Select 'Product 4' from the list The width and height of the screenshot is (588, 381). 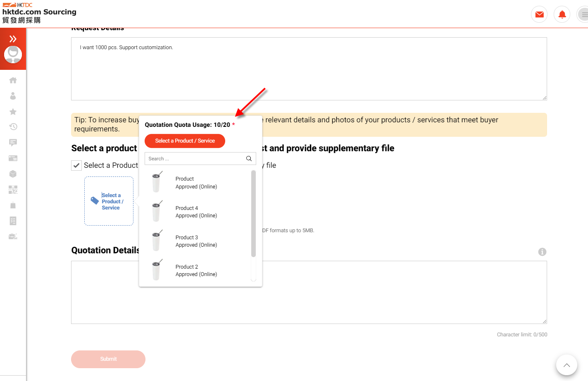(196, 212)
